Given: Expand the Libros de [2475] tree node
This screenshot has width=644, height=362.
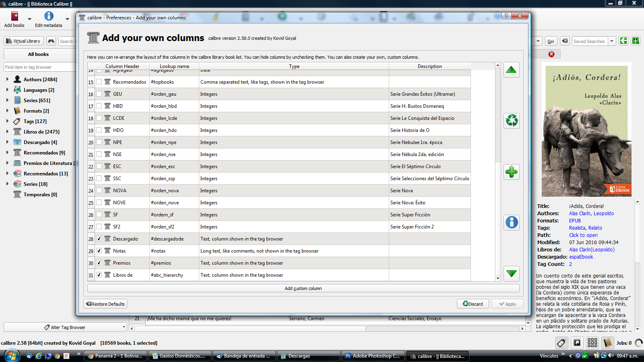Looking at the screenshot, I should [x=7, y=132].
